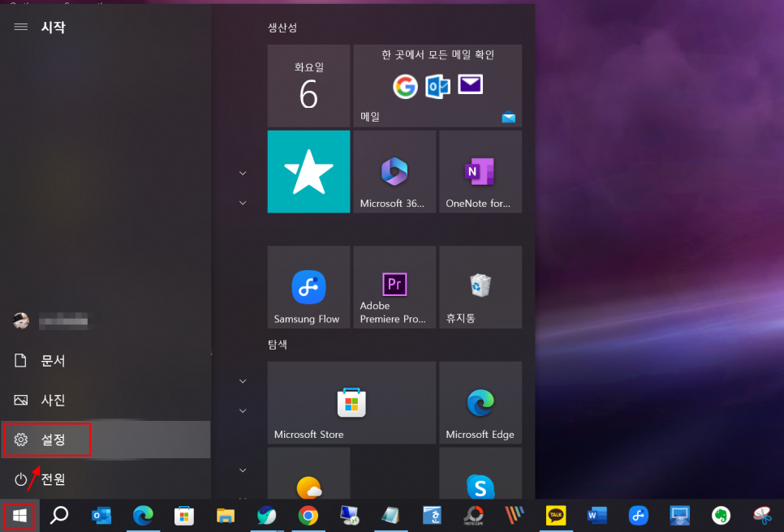Open Snipping Tool scissors taskbar icon
784x532 pixels.
click(x=762, y=515)
